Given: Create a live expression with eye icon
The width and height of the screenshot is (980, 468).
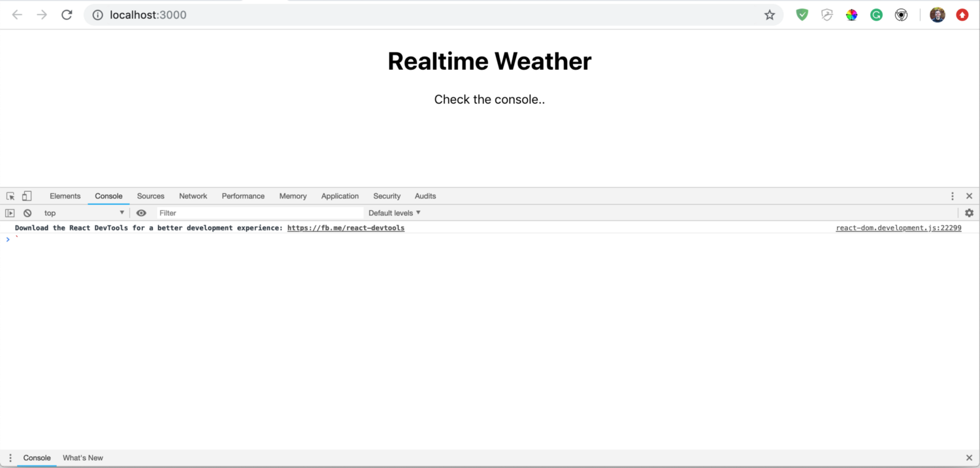Looking at the screenshot, I should (141, 213).
